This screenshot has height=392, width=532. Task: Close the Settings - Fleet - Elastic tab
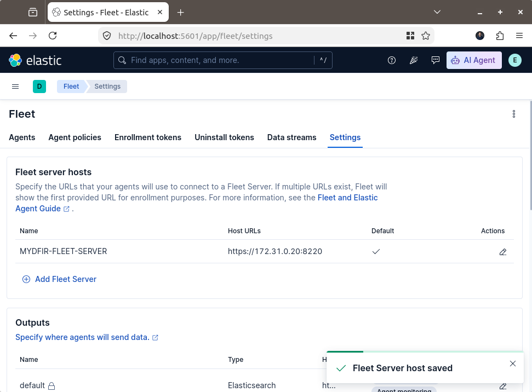click(x=160, y=12)
